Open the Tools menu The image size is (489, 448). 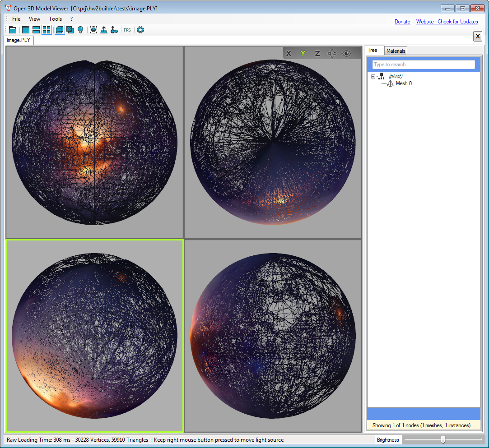55,18
